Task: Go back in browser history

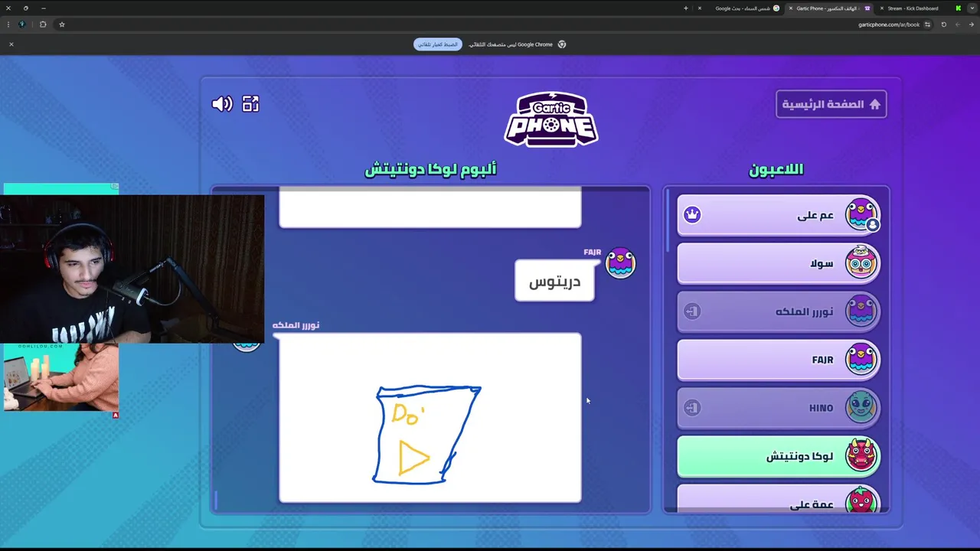Action: [972, 24]
